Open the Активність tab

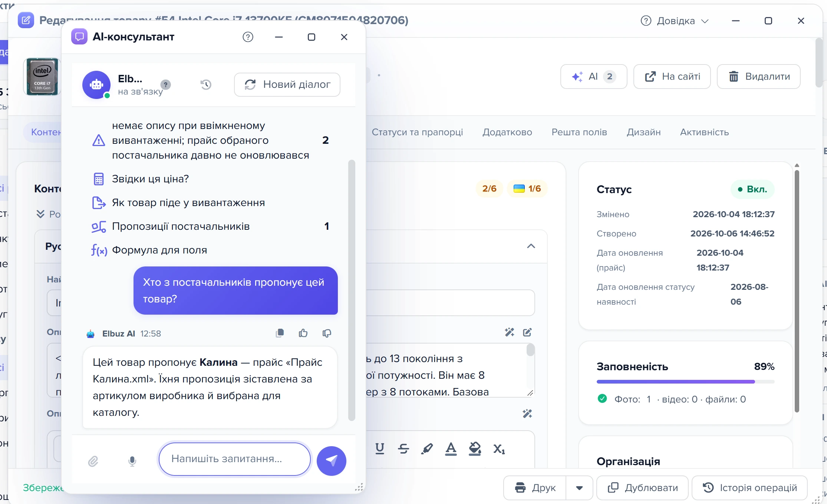coord(705,132)
